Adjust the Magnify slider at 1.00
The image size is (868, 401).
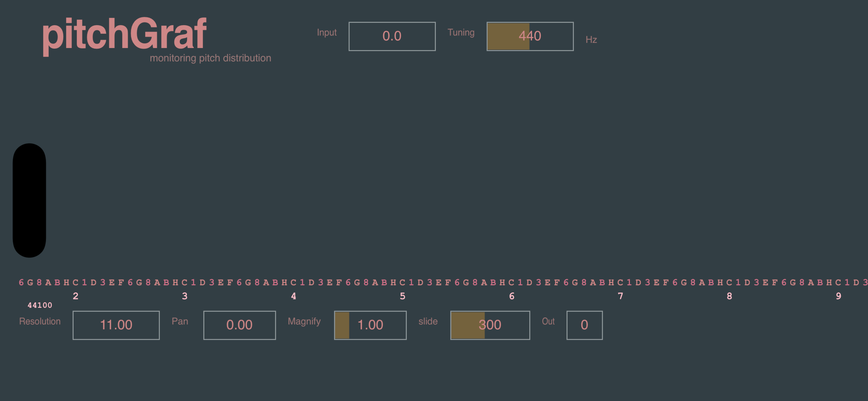point(370,325)
